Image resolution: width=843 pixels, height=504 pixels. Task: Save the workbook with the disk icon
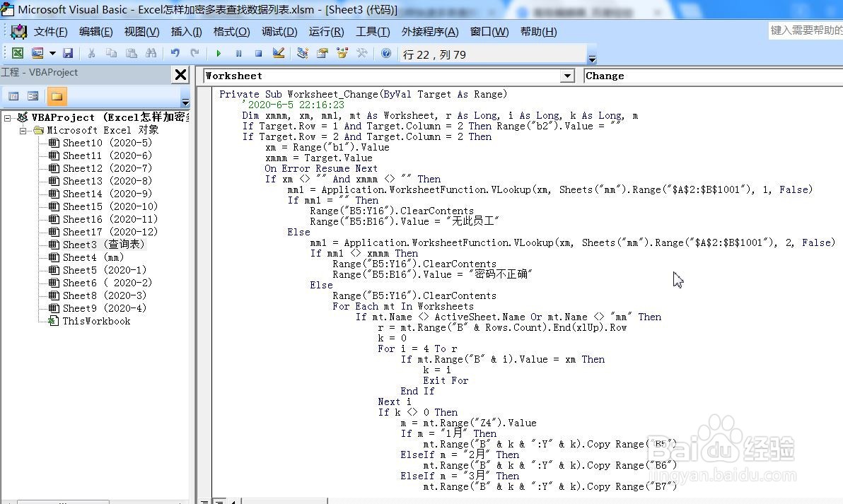click(68, 53)
